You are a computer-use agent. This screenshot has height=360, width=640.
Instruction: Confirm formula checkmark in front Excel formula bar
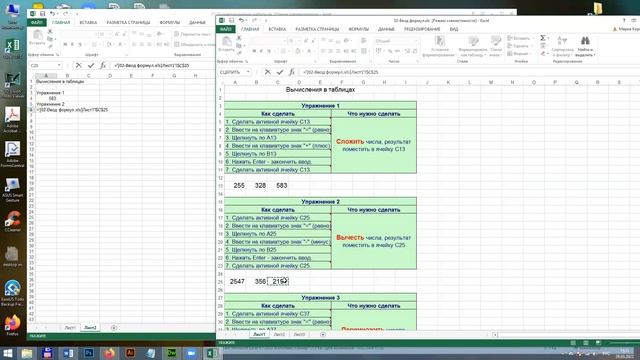pos(280,72)
